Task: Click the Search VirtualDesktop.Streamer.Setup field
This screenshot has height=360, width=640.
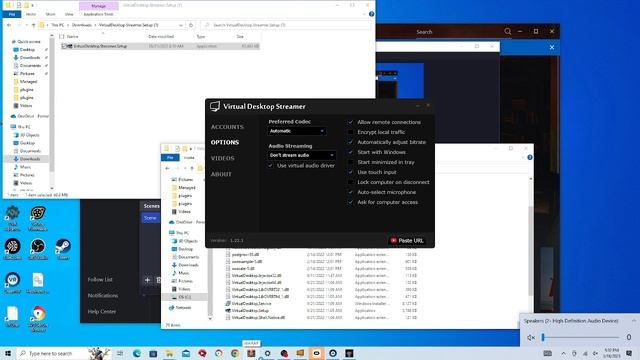Action: [286, 25]
